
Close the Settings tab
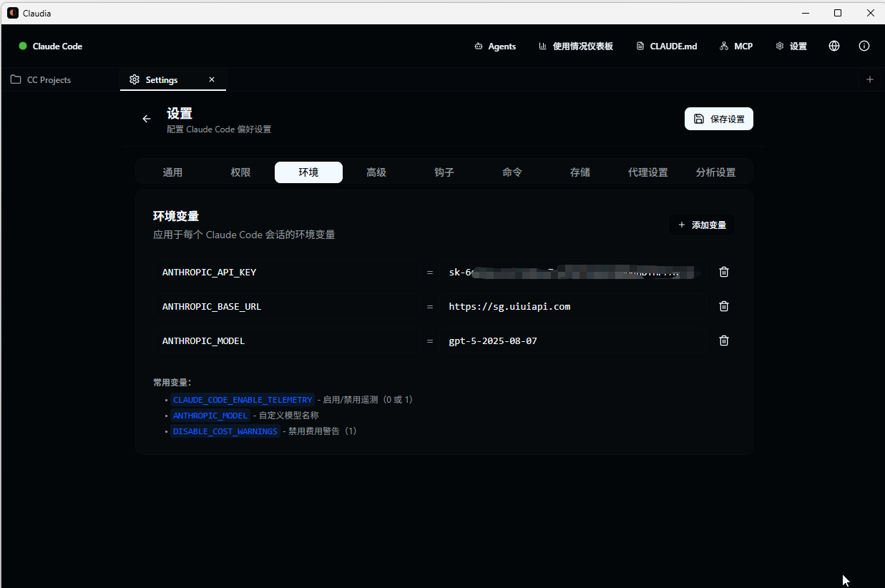212,79
